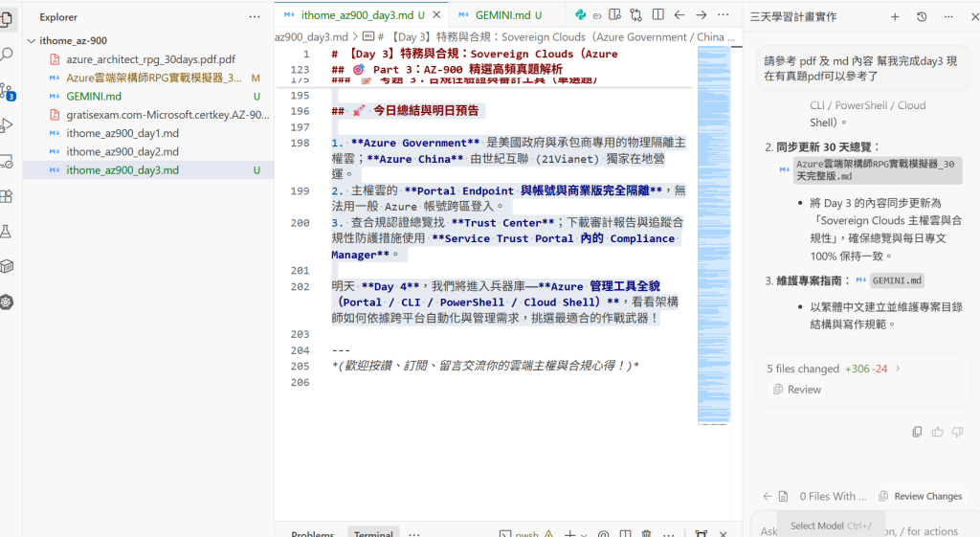Open the Extensions view
This screenshot has width=980, height=537.
[7, 196]
